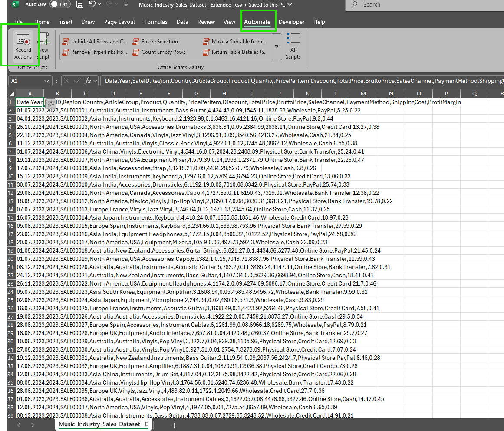
Task: Toggle the AutoSave switch
Action: 60,4
